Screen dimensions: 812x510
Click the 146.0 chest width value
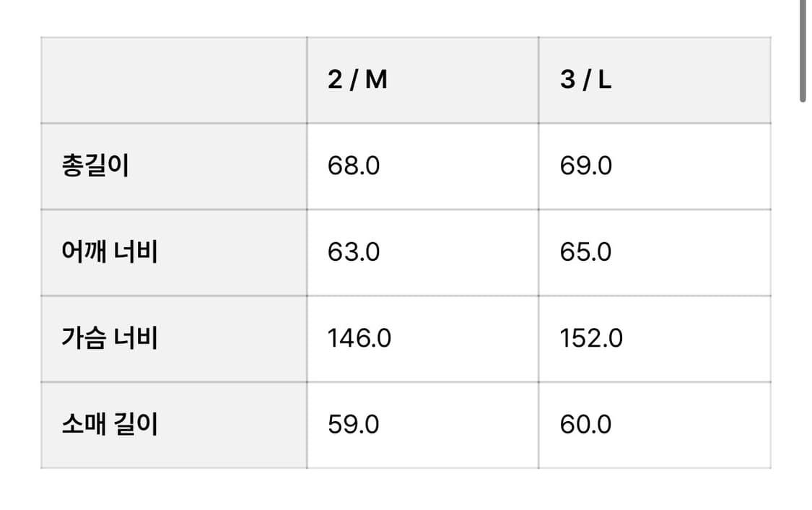coord(359,338)
